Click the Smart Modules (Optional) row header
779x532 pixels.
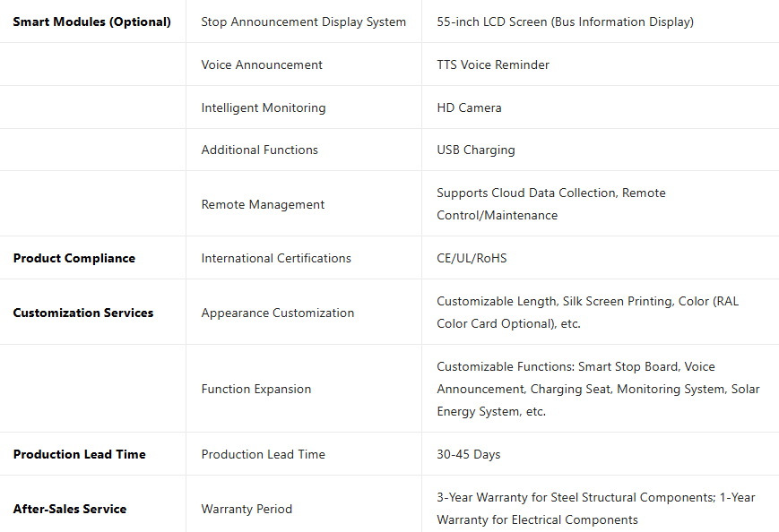[91, 21]
